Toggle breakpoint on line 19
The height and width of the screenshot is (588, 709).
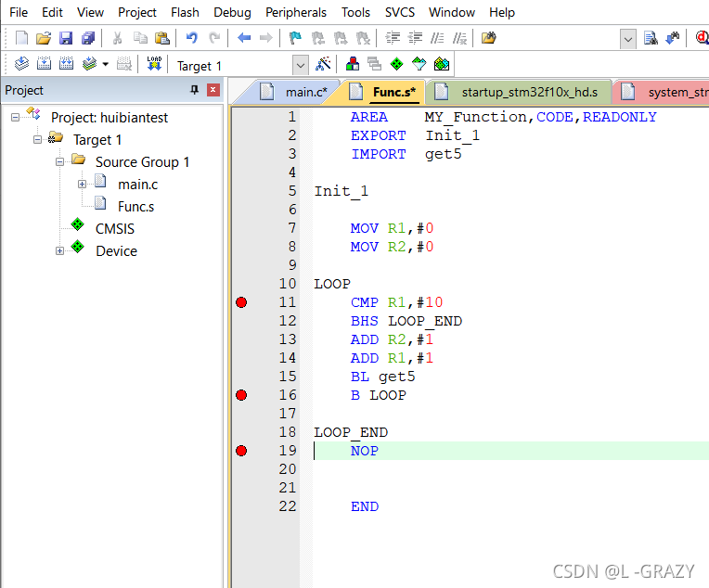coord(241,451)
